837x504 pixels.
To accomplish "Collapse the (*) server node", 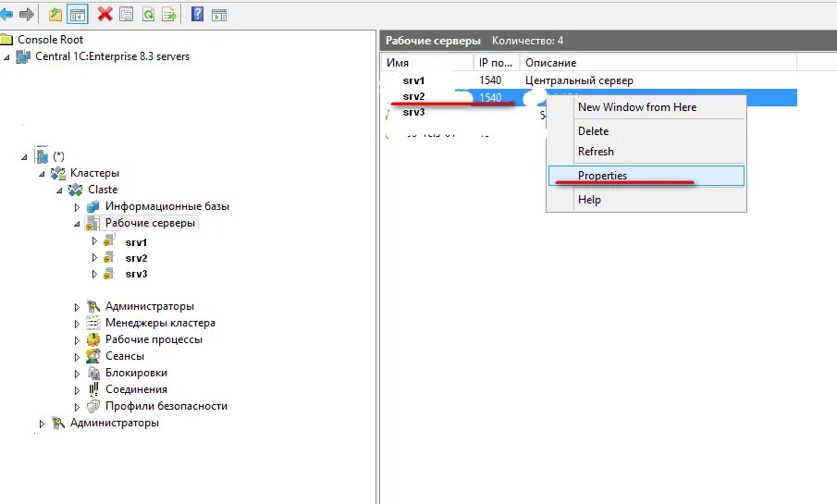I will coord(24,157).
